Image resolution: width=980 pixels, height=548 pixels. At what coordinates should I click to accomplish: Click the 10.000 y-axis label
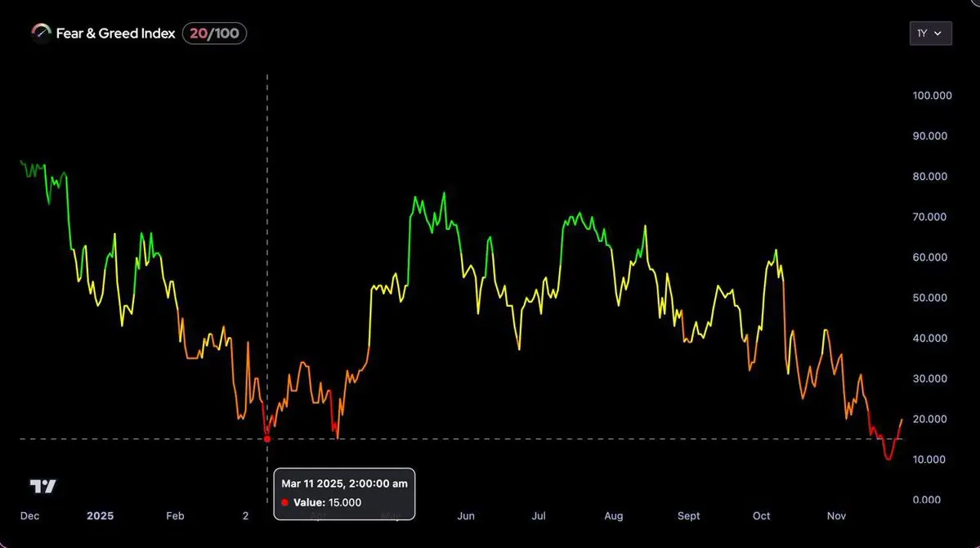(929, 459)
